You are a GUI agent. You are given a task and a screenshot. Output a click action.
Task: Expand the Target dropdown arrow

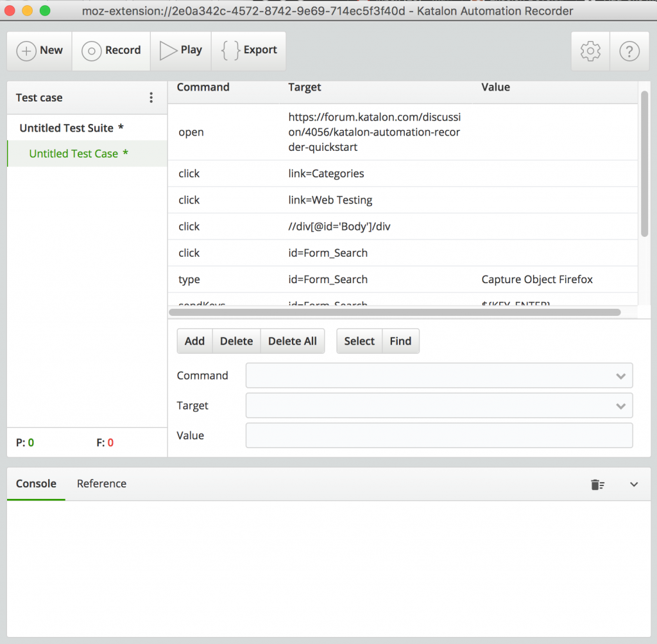pyautogui.click(x=620, y=406)
